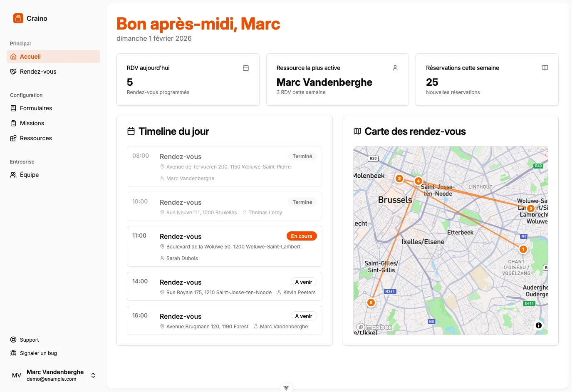Toggle the En cours status badge
572x392 pixels.
302,236
